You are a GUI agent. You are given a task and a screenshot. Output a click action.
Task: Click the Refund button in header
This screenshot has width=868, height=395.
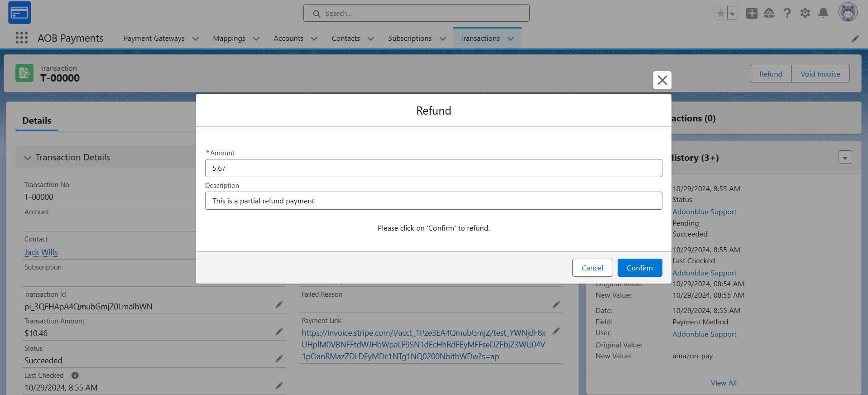point(771,74)
